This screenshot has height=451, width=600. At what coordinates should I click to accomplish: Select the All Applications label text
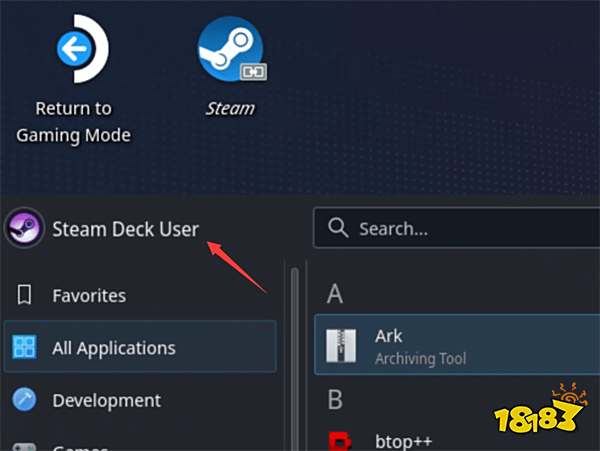click(x=113, y=348)
